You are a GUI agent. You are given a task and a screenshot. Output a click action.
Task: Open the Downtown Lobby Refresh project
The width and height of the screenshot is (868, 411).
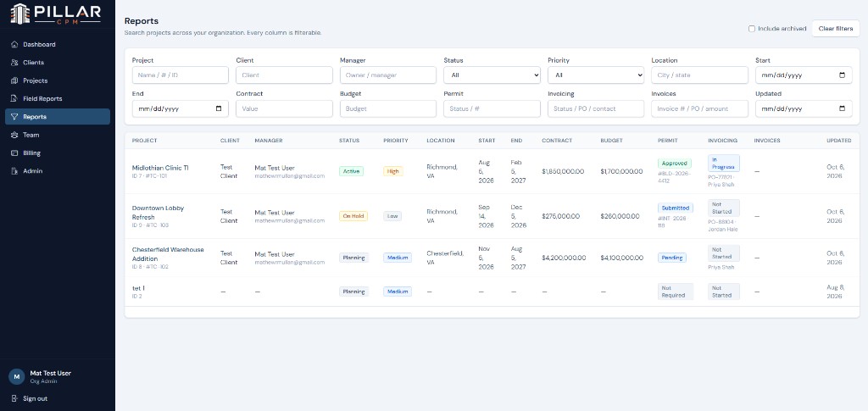click(158, 213)
